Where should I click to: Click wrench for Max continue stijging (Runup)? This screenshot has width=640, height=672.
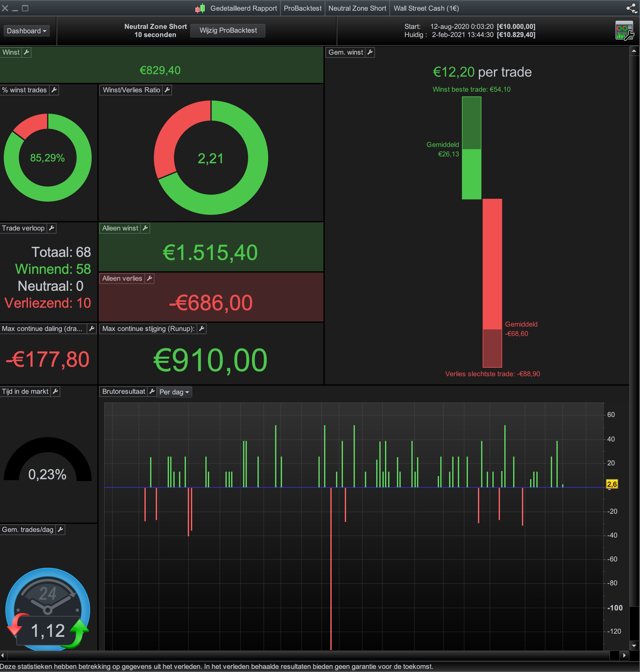[202, 328]
